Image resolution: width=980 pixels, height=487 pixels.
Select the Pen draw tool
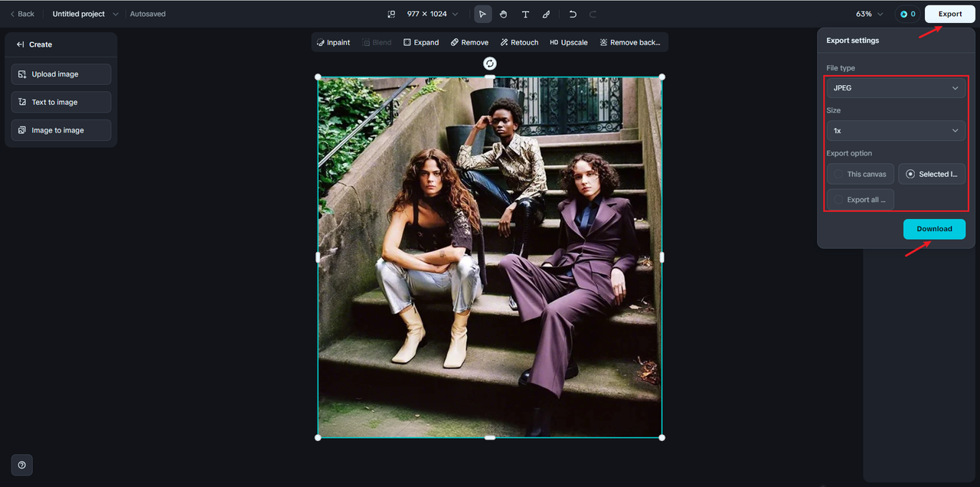[x=546, y=14]
